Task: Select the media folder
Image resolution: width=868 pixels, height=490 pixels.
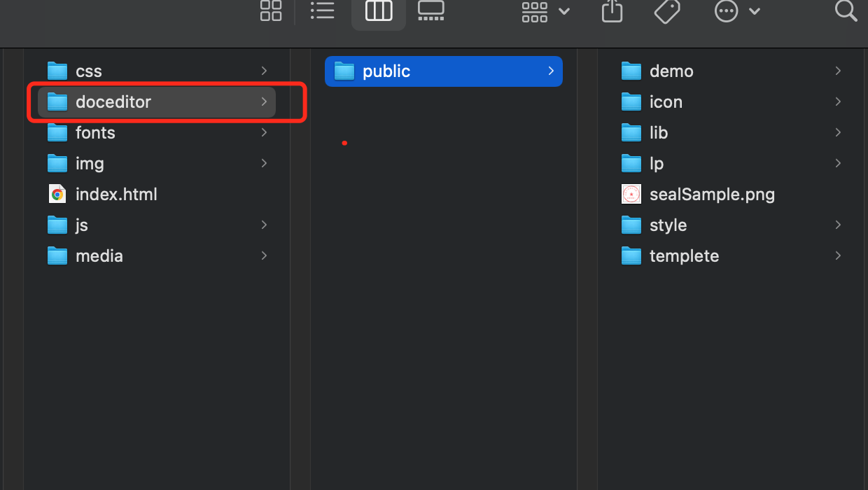Action: [99, 256]
